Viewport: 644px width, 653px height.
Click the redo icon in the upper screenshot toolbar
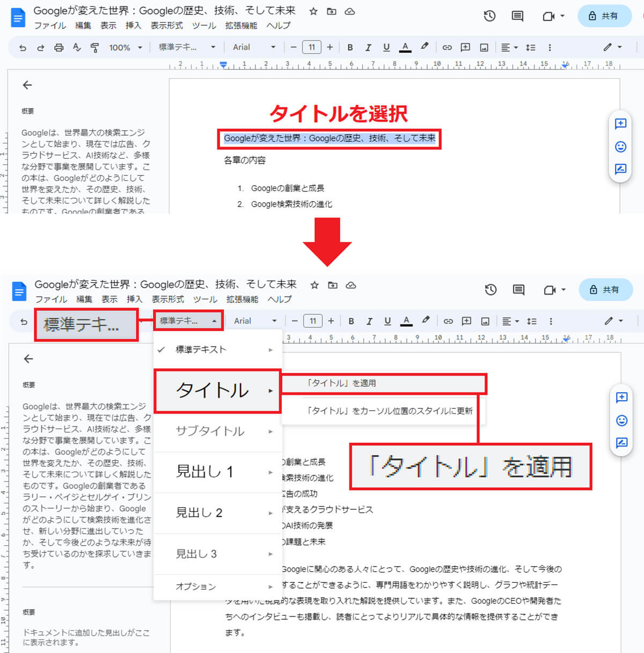pyautogui.click(x=40, y=48)
